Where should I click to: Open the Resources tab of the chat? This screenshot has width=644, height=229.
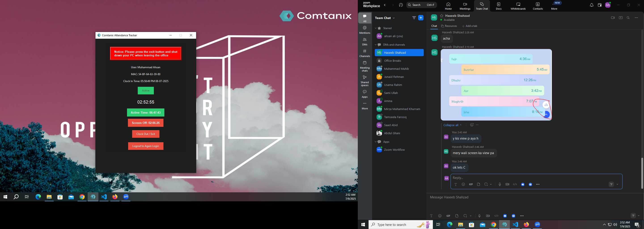click(449, 26)
